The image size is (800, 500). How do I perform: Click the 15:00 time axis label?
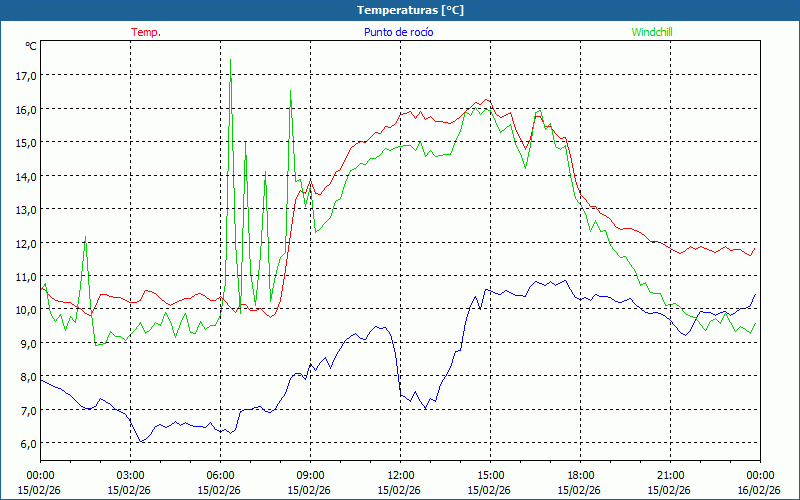(x=490, y=475)
